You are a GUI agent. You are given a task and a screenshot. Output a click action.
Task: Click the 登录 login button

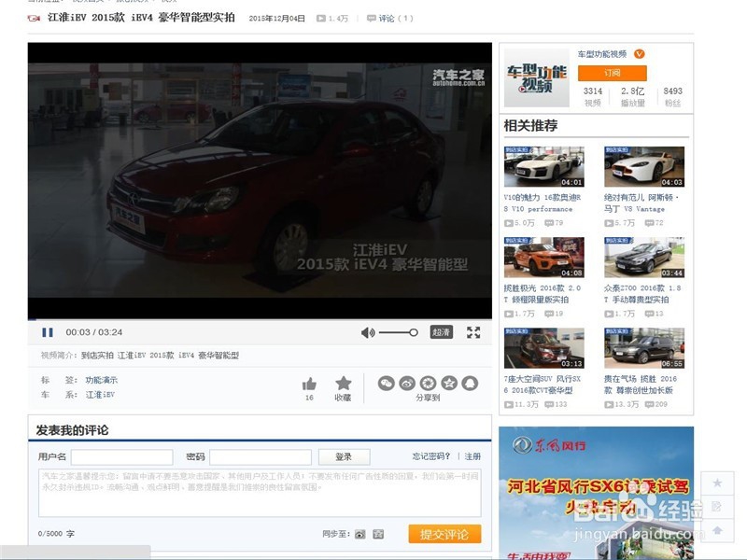point(344,457)
